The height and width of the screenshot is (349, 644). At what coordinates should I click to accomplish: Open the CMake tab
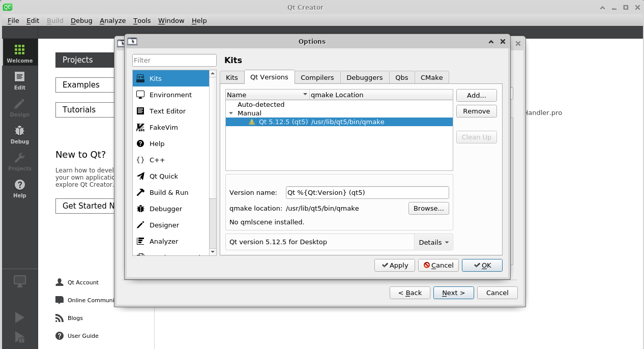[432, 78]
